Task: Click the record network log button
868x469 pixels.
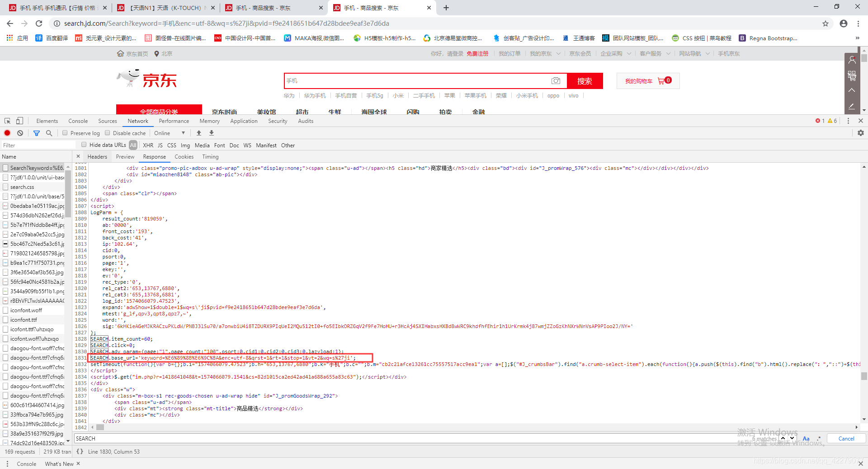Action: tap(7, 133)
